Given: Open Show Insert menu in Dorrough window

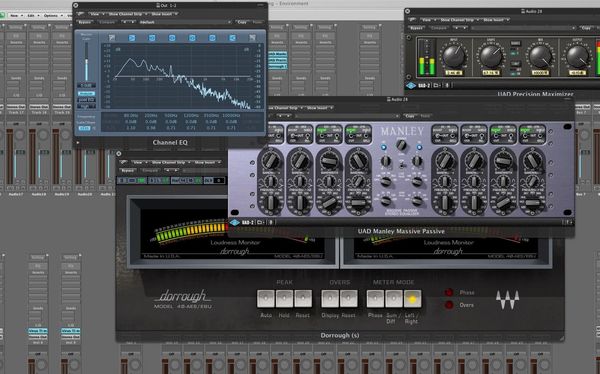Looking at the screenshot, I should click(206, 162).
